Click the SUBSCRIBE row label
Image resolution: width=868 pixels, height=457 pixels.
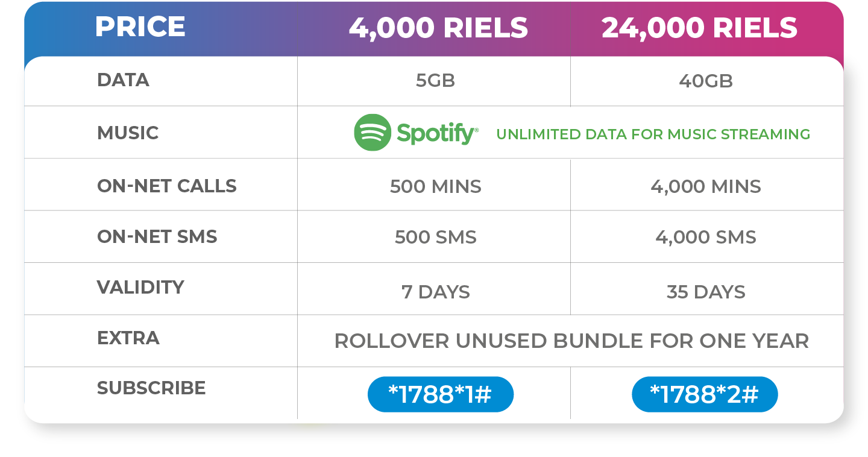pos(151,388)
